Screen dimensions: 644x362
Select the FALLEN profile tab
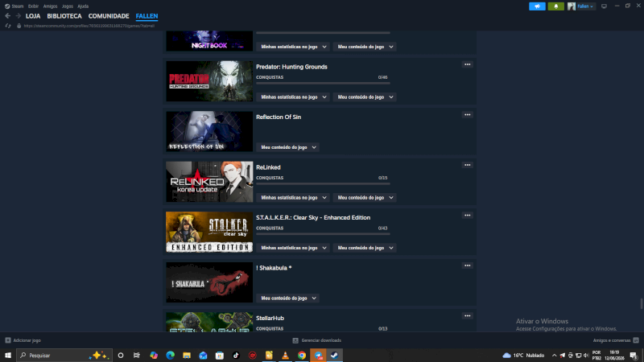pos(147,16)
